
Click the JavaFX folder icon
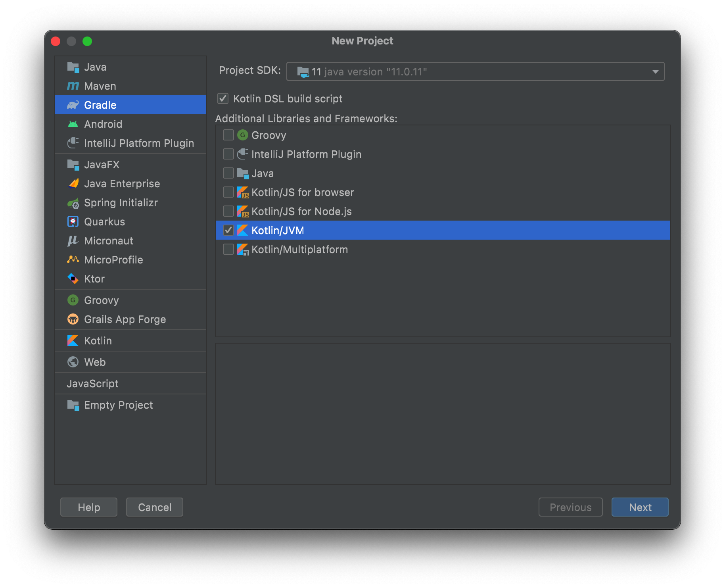[x=73, y=164]
